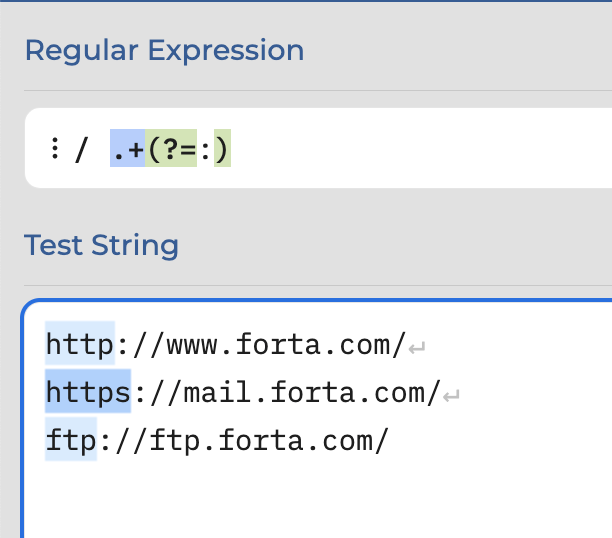Screen dimensions: 612x538
Task: Click the closing parenthesis of the lookahead
Action: point(222,148)
